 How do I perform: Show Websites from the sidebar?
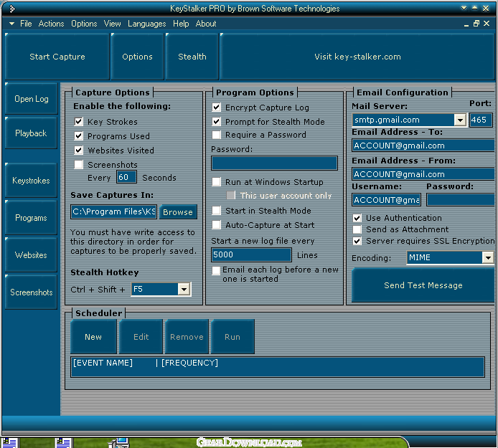31,255
